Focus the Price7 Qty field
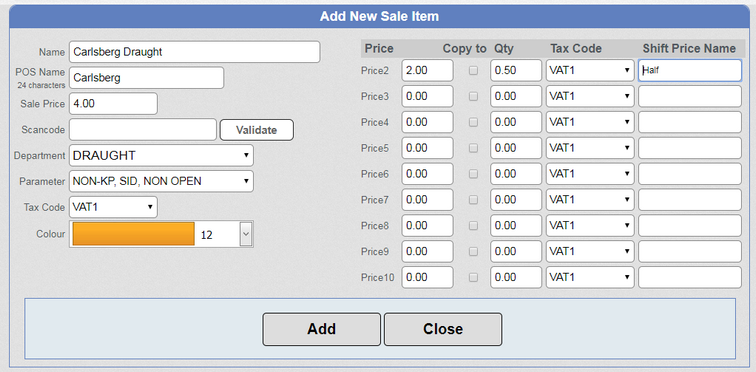This screenshot has height=372, width=756. click(x=516, y=199)
